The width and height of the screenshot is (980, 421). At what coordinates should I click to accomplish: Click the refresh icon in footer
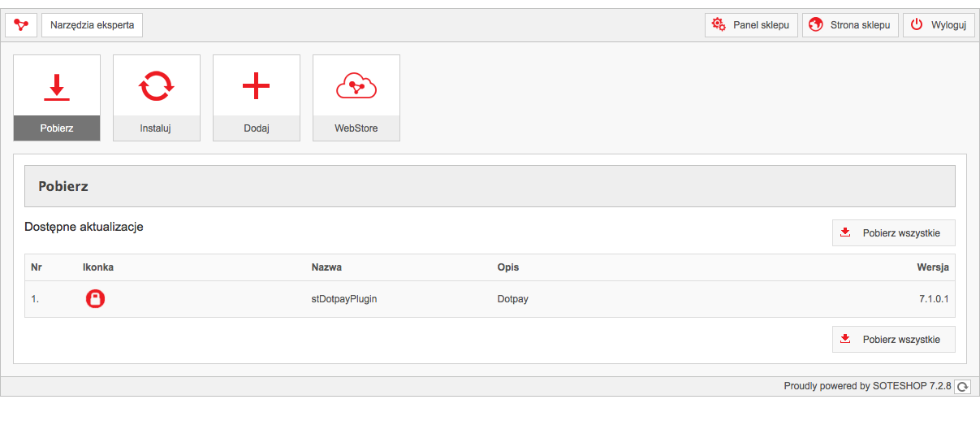(x=963, y=387)
